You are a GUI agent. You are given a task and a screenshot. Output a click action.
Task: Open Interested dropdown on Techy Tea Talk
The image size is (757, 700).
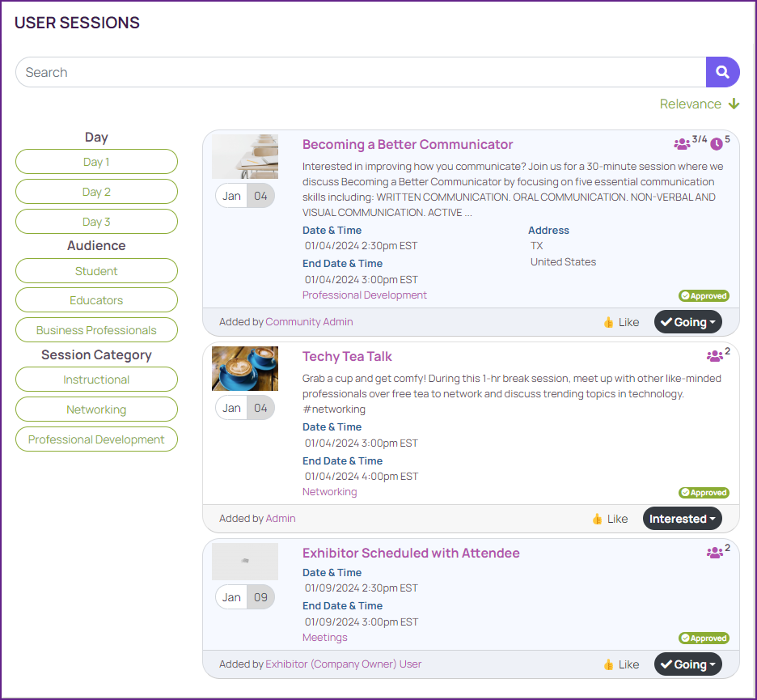[x=682, y=519]
